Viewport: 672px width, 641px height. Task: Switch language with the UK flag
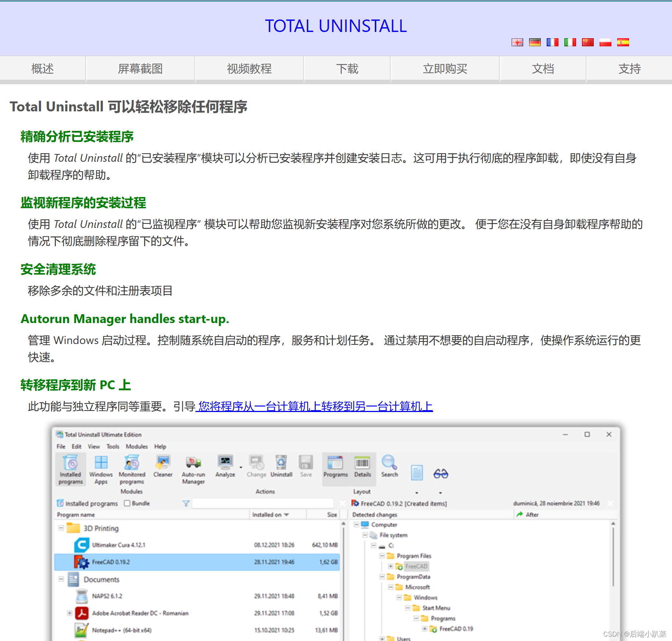coord(517,42)
